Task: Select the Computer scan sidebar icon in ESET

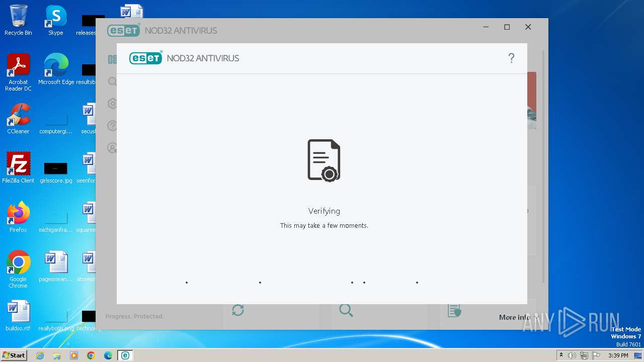Action: (112, 81)
